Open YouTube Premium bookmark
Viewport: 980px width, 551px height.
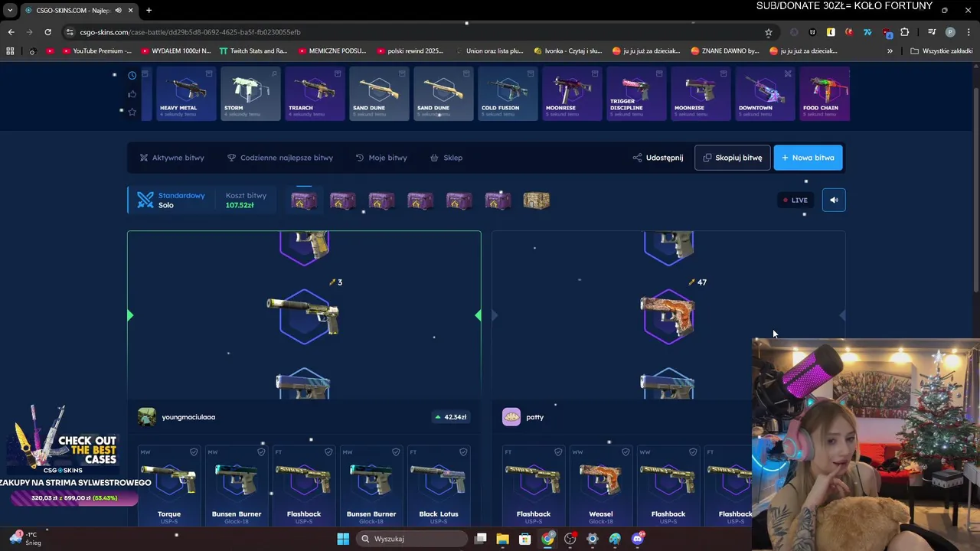(x=95, y=51)
